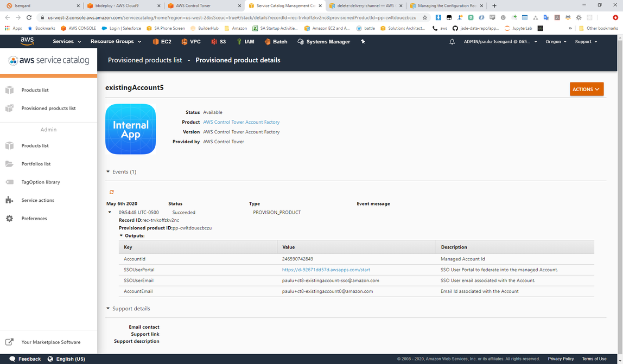Open the Batch shortcut in AWS navbar
623x364 pixels.
276,41
